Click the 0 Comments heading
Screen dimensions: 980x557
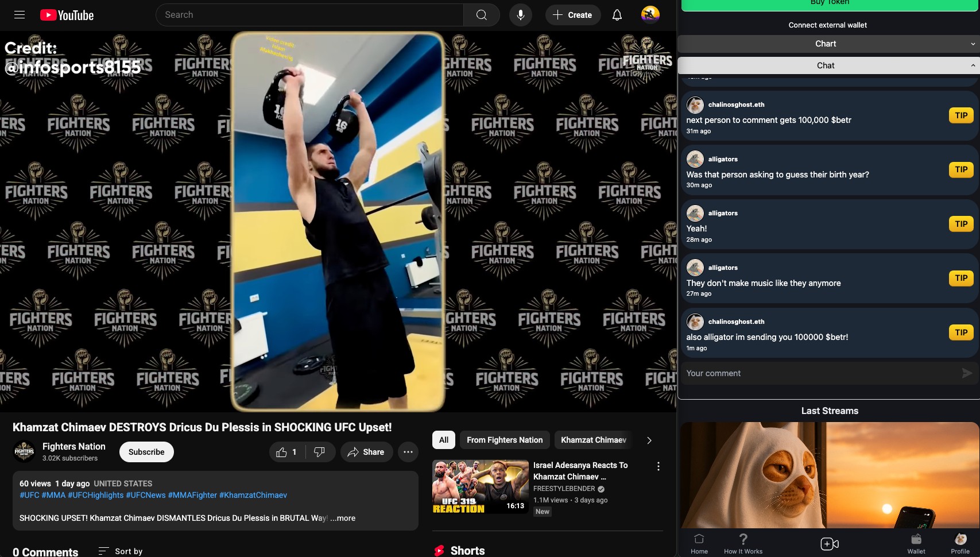coord(45,552)
